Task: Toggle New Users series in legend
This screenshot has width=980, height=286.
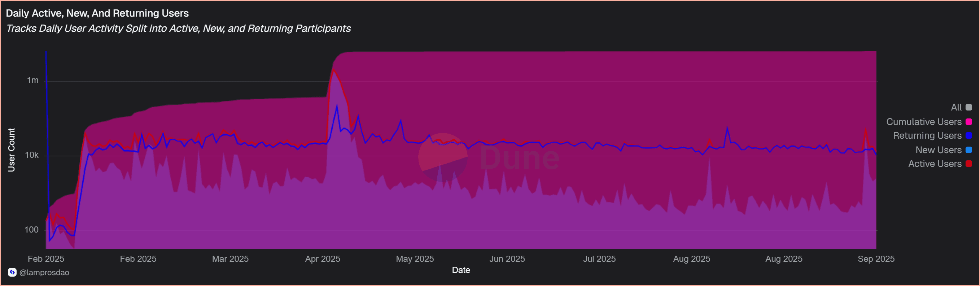Action: point(944,150)
